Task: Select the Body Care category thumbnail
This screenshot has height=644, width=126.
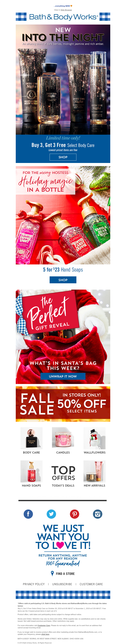Action: tap(31, 438)
